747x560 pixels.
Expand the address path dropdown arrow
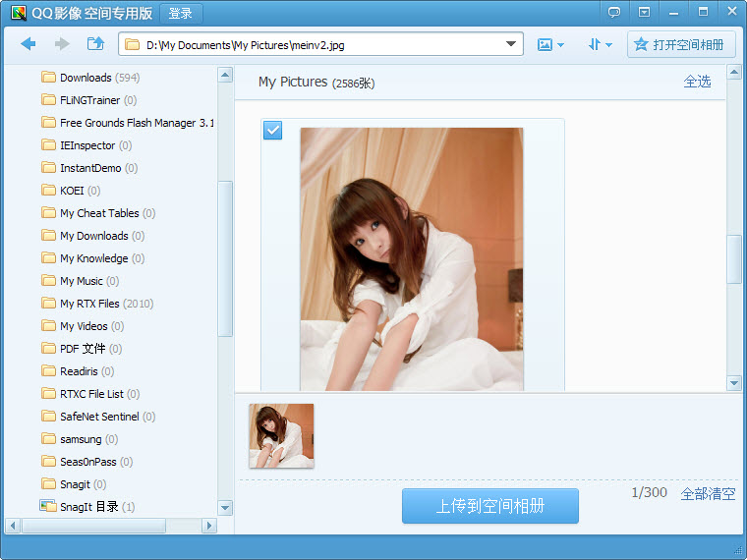coord(511,44)
